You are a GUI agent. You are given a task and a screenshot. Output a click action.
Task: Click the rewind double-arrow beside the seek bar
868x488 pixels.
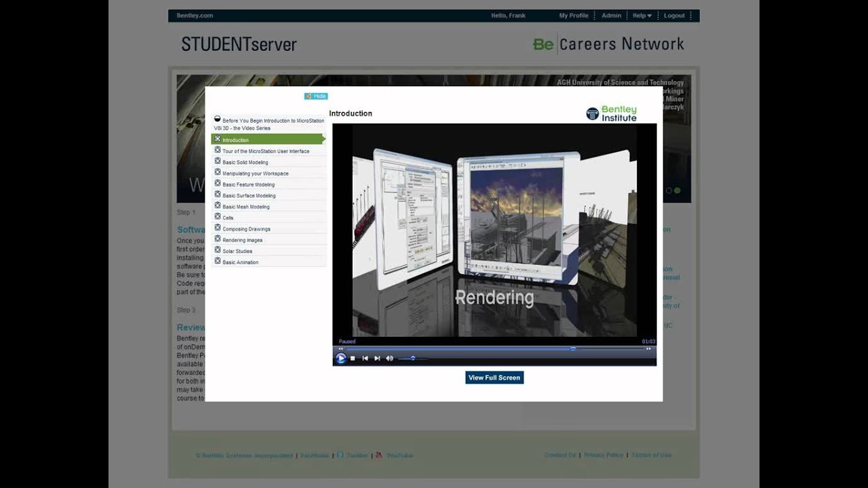point(340,349)
